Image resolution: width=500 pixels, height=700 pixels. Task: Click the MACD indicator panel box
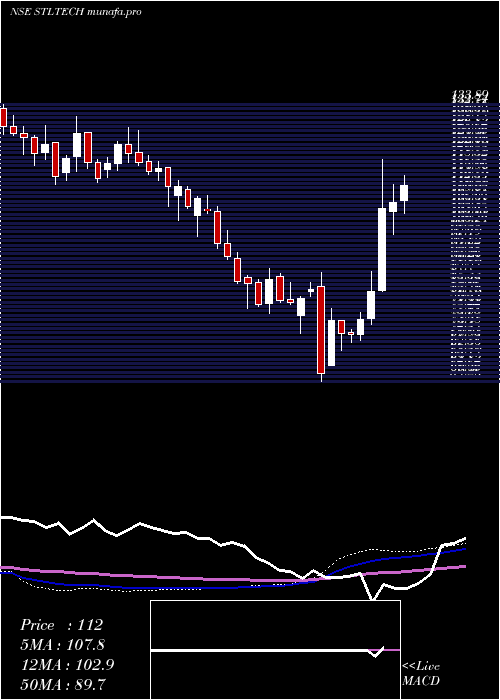pyautogui.click(x=275, y=650)
